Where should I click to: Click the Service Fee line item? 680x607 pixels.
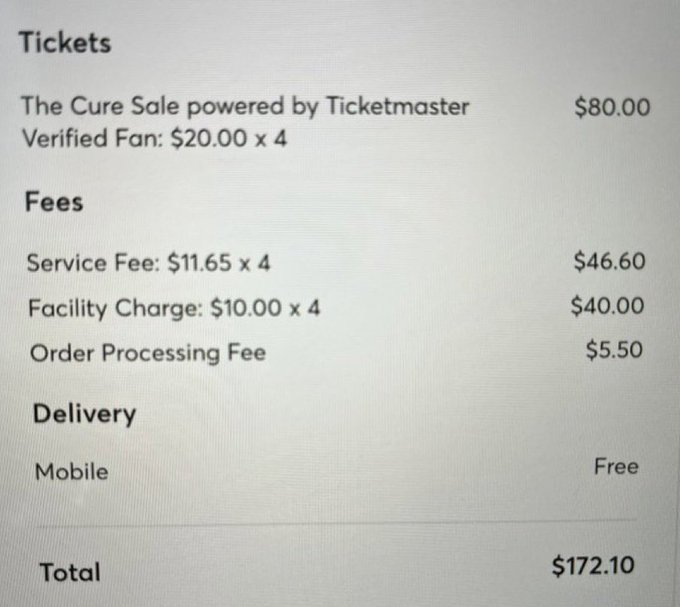149,264
